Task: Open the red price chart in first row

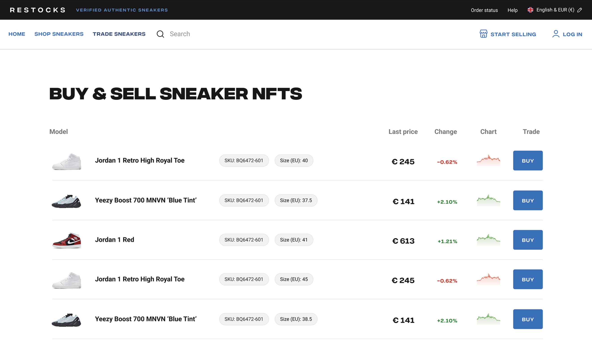Action: 488,161
